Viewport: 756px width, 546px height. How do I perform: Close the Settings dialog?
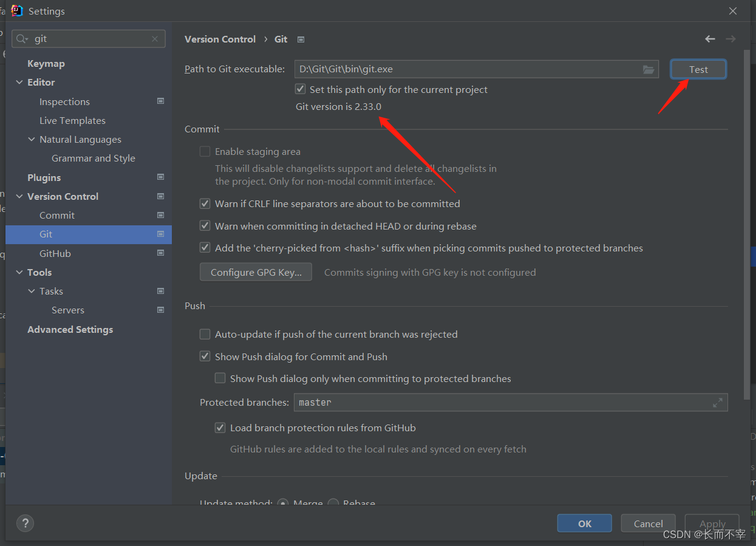tap(733, 11)
